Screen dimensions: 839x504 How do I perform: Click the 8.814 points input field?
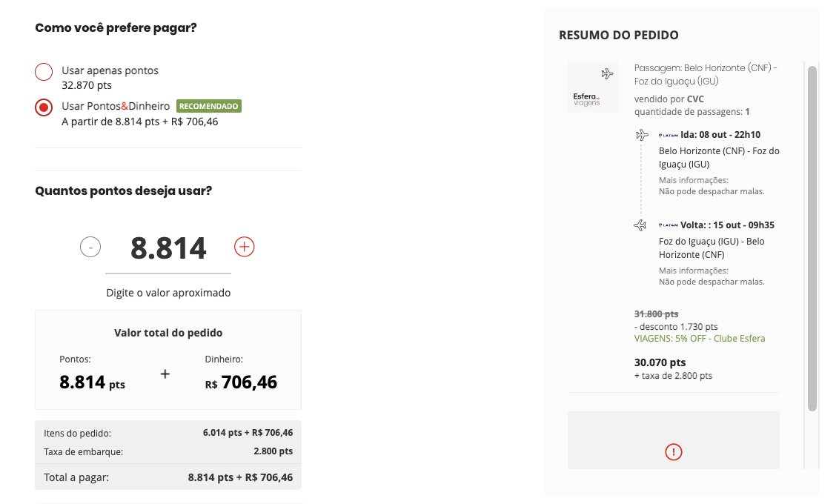pyautogui.click(x=168, y=248)
